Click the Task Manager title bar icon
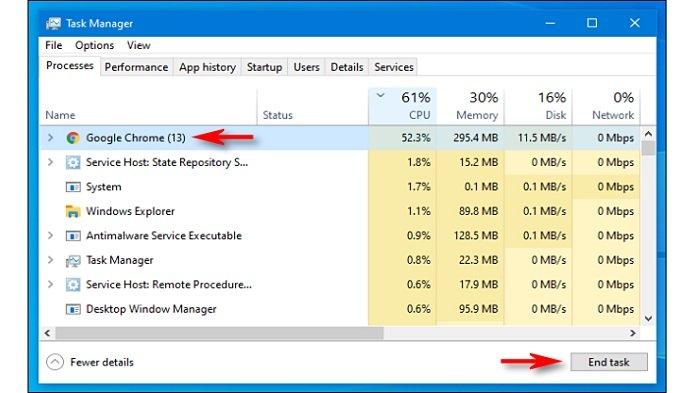The height and width of the screenshot is (393, 700). coord(53,23)
